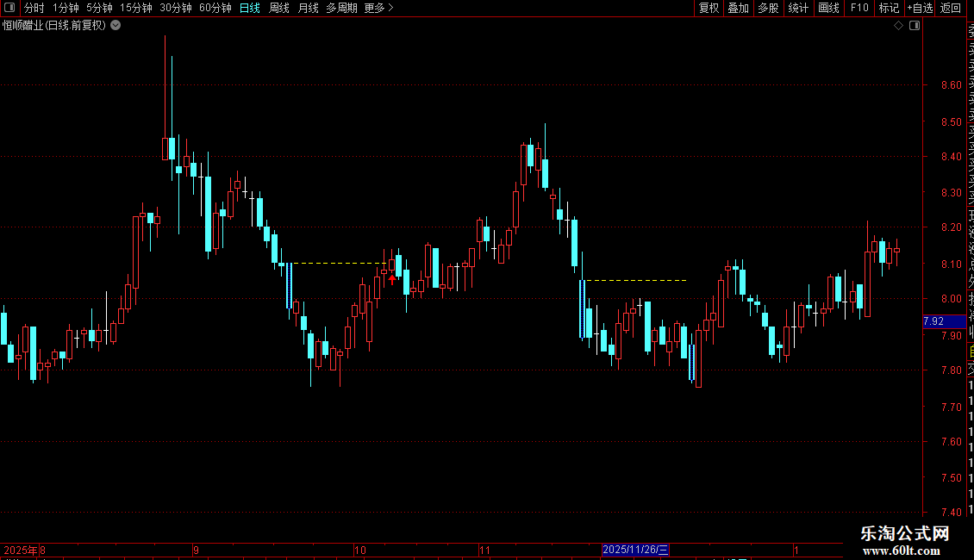The width and height of the screenshot is (974, 560).
Task: Select the 5分钟 period tab
Action: [x=99, y=8]
